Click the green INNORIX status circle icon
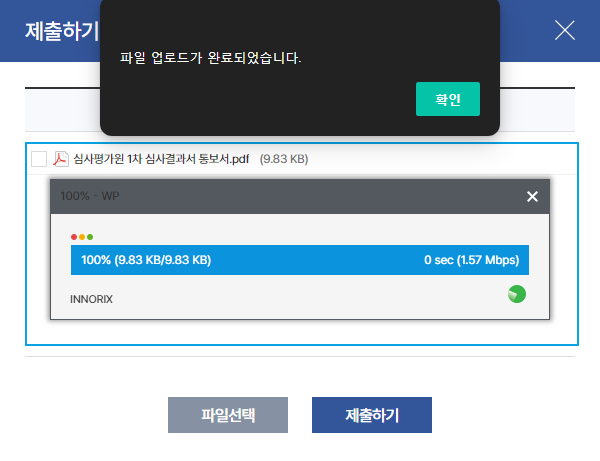600x461 pixels. pyautogui.click(x=517, y=294)
